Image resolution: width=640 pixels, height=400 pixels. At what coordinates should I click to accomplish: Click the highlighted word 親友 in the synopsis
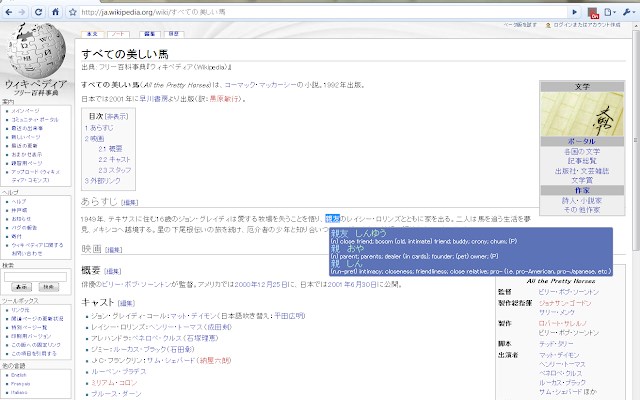tap(332, 219)
